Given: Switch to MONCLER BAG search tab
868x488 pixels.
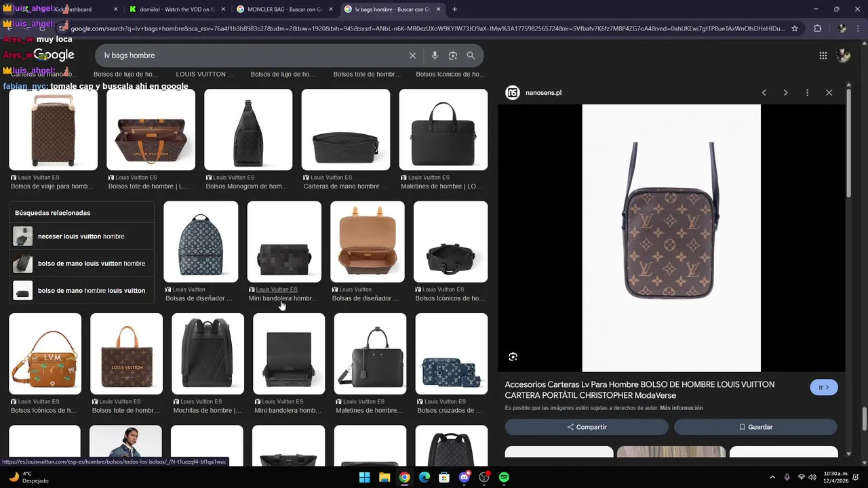Looking at the screenshot, I should coord(285,9).
